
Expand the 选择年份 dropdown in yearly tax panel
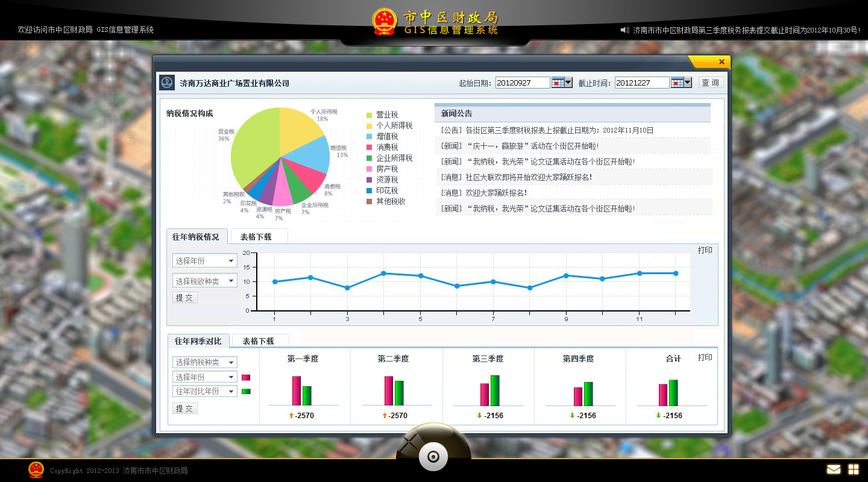click(x=205, y=261)
